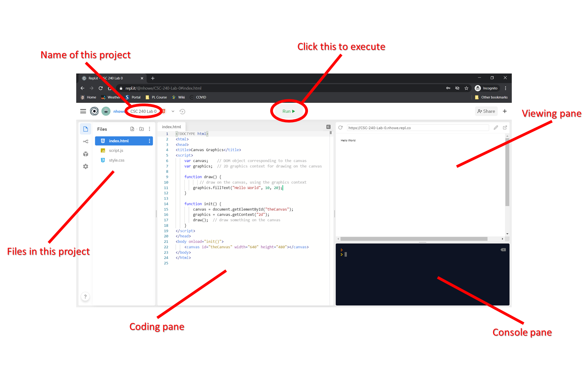Open the Packages cube icon in sidebar
The image size is (588, 392).
pyautogui.click(x=86, y=154)
